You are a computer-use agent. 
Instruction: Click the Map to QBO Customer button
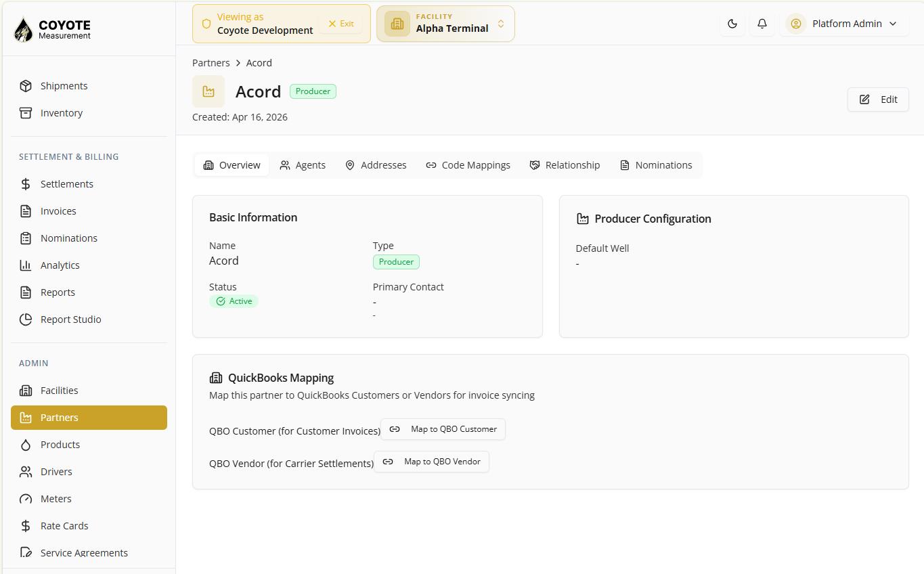(x=443, y=429)
